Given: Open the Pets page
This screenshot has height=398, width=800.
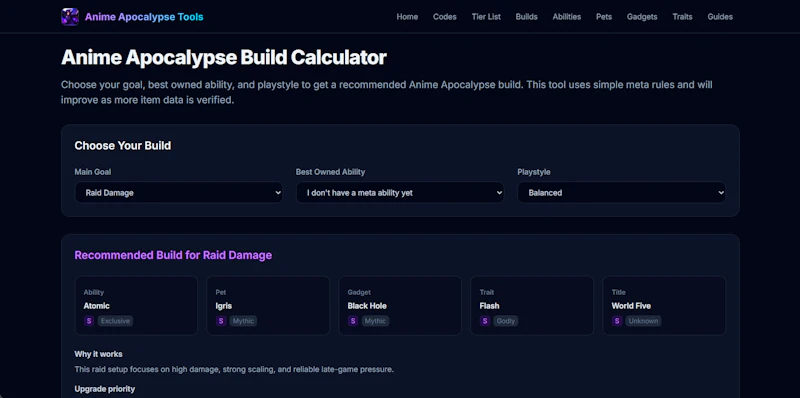Looking at the screenshot, I should tap(604, 17).
